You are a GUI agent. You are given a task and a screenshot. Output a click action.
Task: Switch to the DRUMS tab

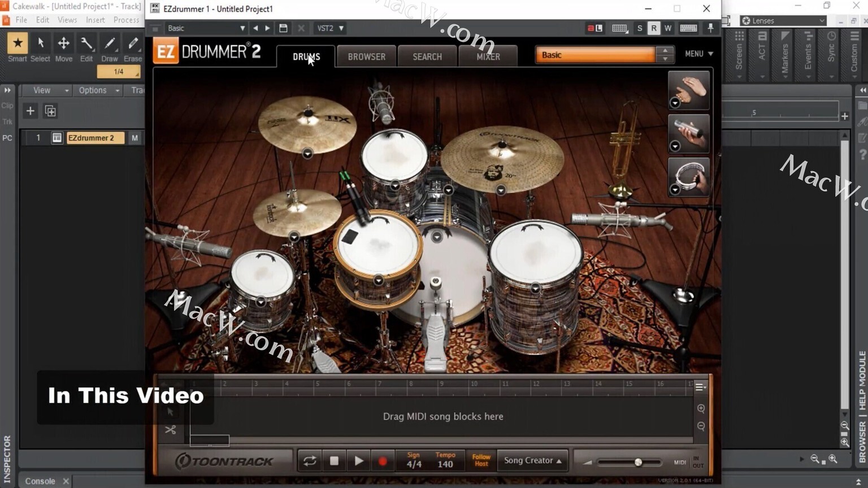click(306, 56)
